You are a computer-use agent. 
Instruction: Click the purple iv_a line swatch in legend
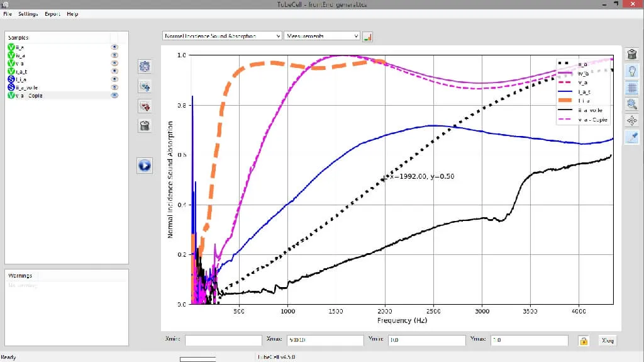(565, 73)
